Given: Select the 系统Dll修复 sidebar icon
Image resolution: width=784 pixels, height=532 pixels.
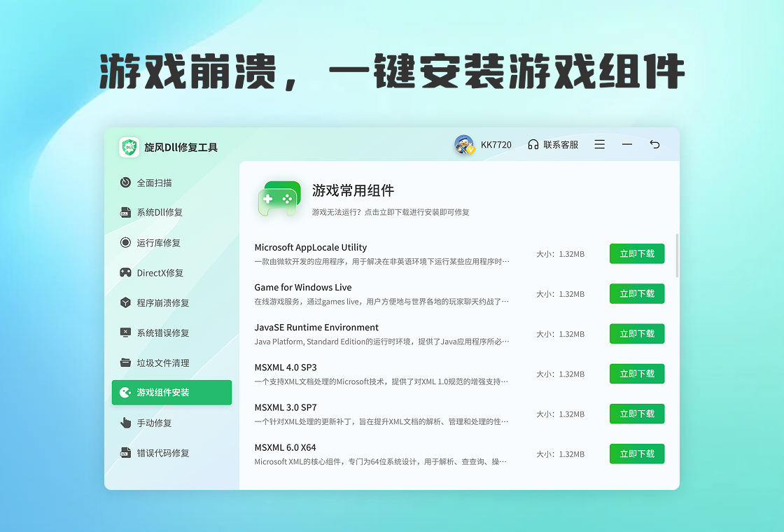Looking at the screenshot, I should coord(125,213).
